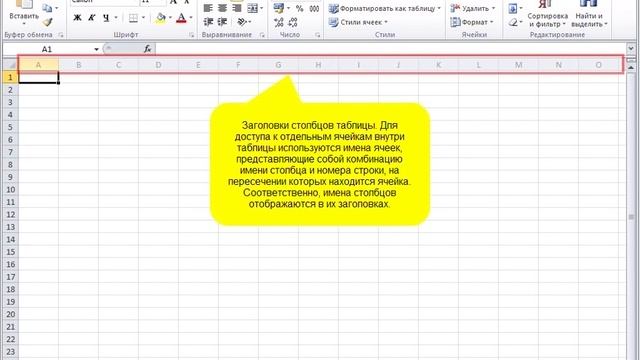Toggle bold Ж formatting
The width and height of the screenshot is (640, 360).
tap(77, 18)
